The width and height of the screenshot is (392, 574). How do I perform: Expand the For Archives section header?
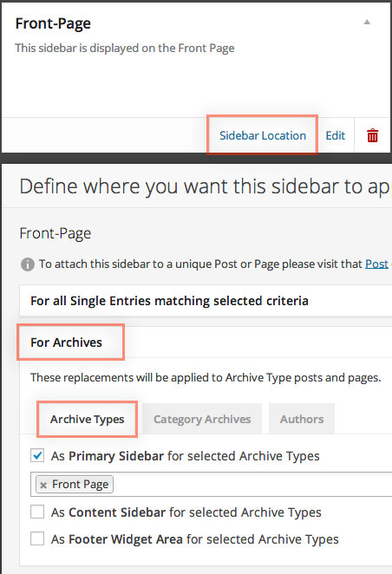(x=66, y=342)
